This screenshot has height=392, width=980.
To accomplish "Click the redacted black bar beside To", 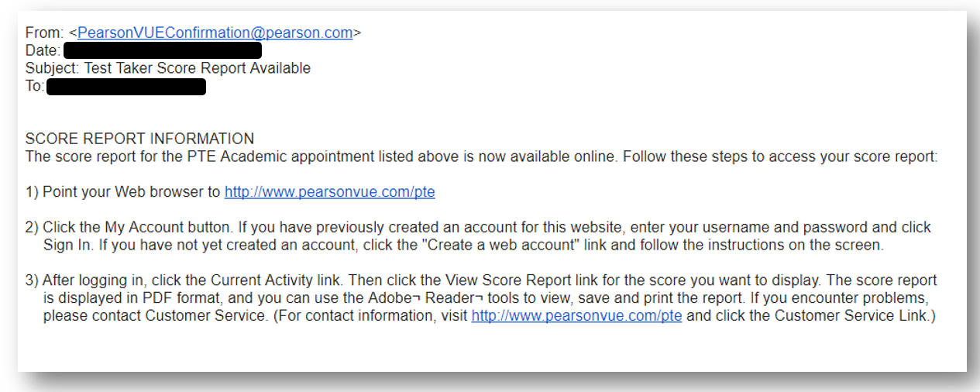I will 126,86.
